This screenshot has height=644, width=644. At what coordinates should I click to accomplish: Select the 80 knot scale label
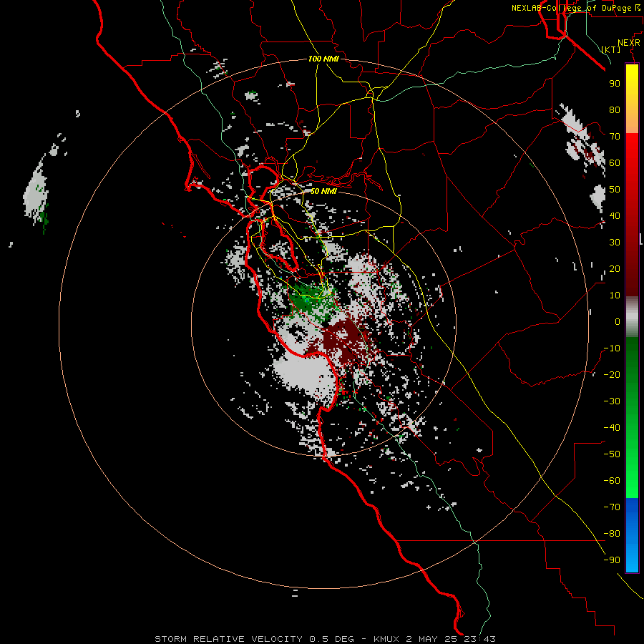click(615, 109)
